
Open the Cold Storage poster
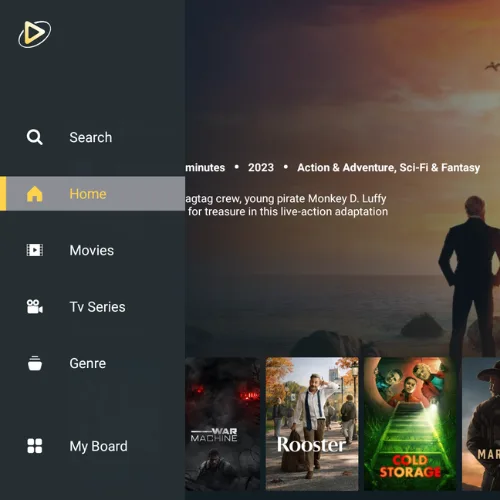click(410, 424)
